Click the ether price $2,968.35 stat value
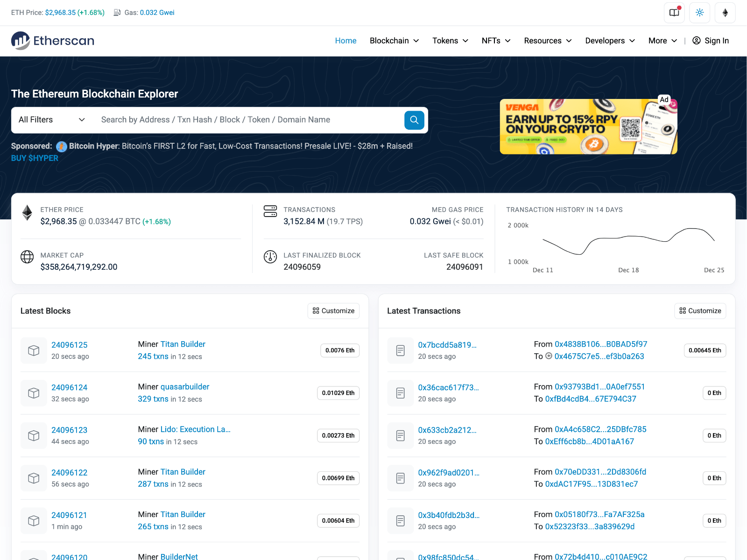Image resolution: width=747 pixels, height=560 pixels. 59,222
